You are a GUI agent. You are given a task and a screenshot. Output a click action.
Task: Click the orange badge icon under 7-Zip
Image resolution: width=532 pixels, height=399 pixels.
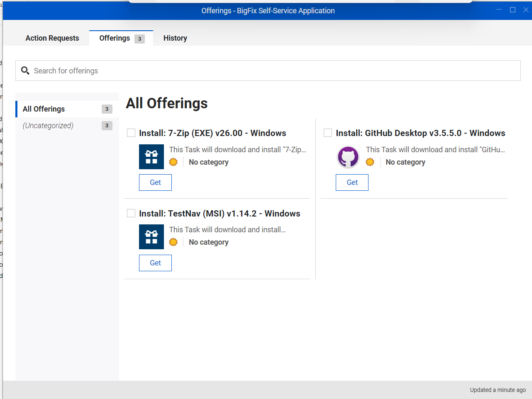(173, 162)
